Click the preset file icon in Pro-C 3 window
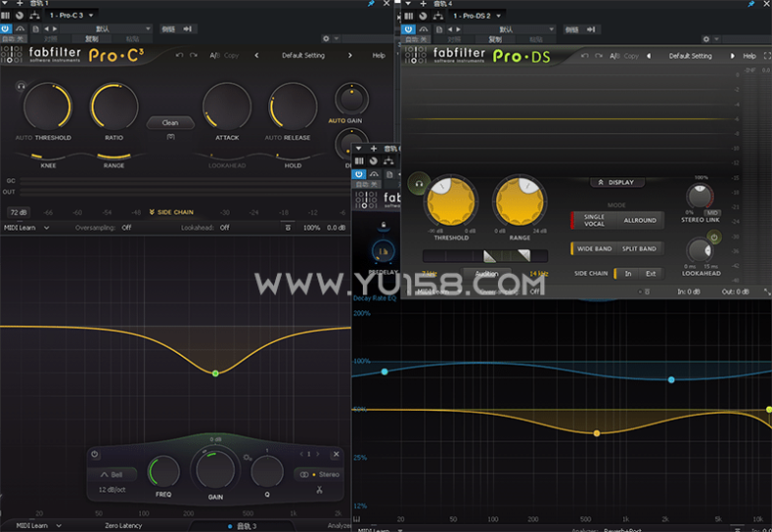This screenshot has height=532, width=772. (35, 29)
